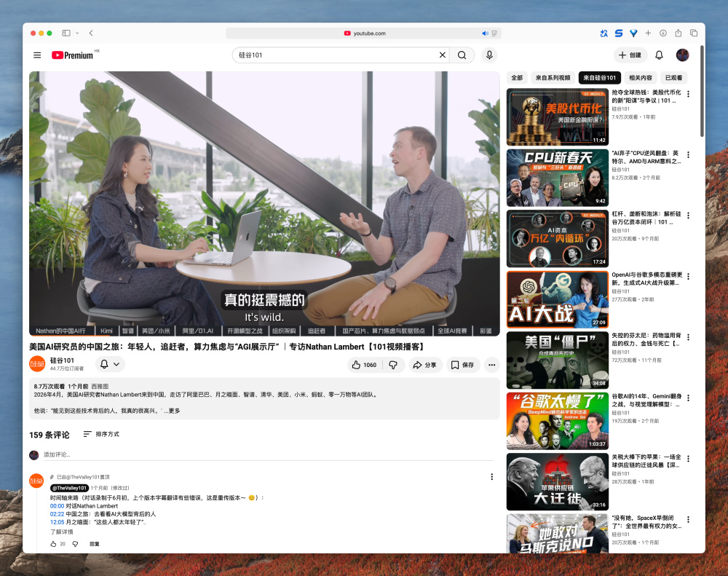
Task: Mute the tab audio speaker icon
Action: point(485,33)
